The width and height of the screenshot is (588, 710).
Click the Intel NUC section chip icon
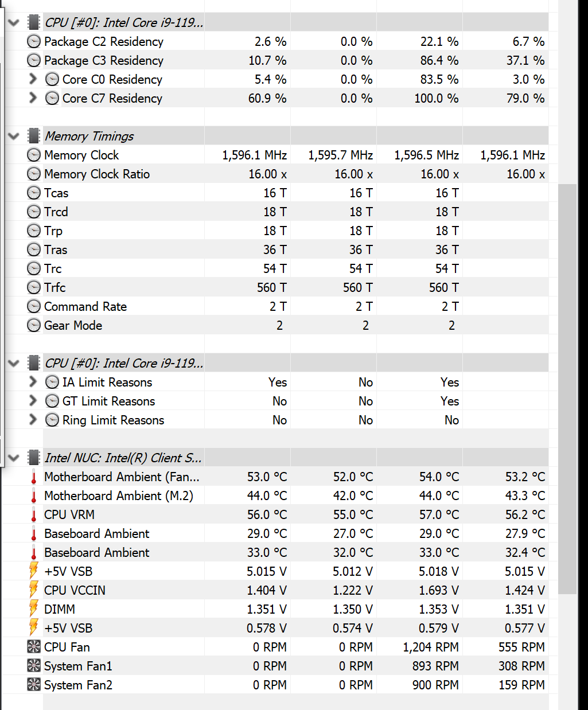click(x=34, y=458)
